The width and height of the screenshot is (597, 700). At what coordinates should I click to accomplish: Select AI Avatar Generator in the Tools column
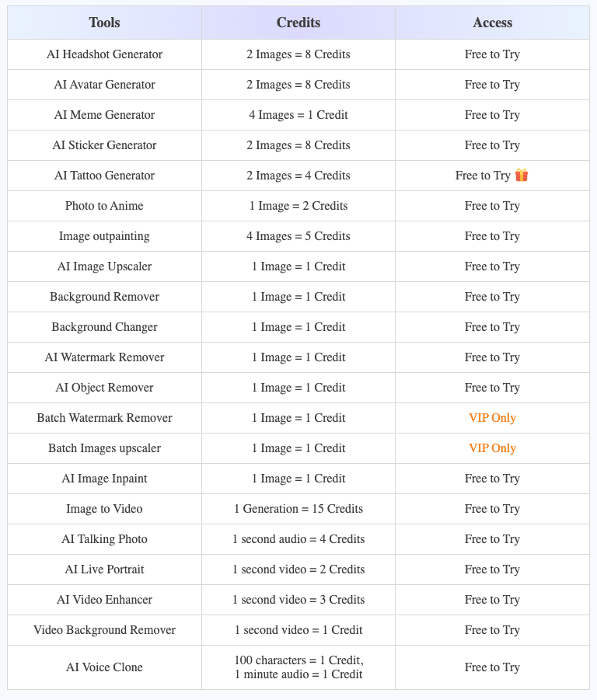click(104, 85)
